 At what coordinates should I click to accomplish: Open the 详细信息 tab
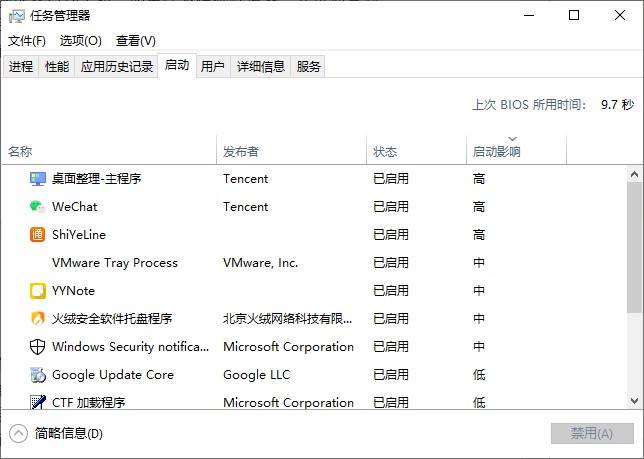(x=261, y=67)
